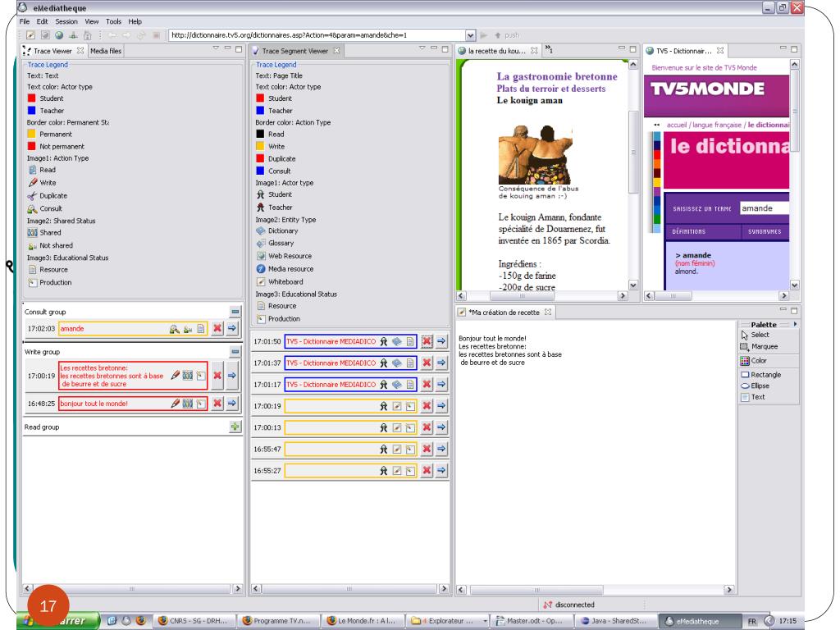The image size is (840, 630).
Task: Choose the Text tool in Palette
Action: (x=753, y=397)
